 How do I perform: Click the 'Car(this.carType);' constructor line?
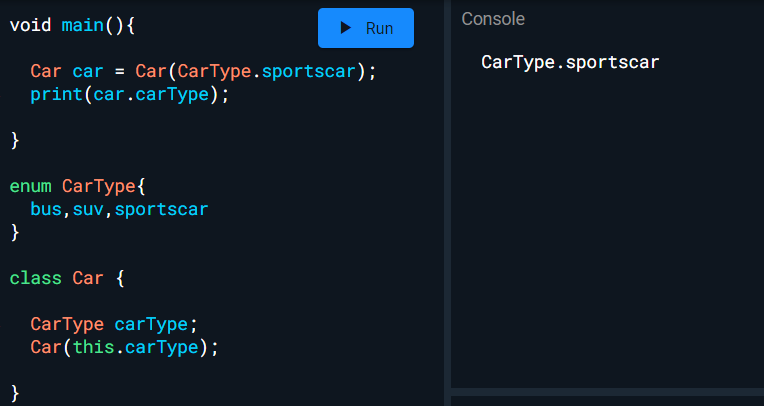click(125, 348)
